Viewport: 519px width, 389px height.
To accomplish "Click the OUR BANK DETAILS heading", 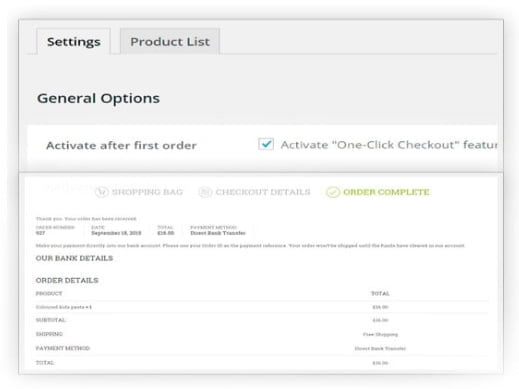I will (x=74, y=258).
